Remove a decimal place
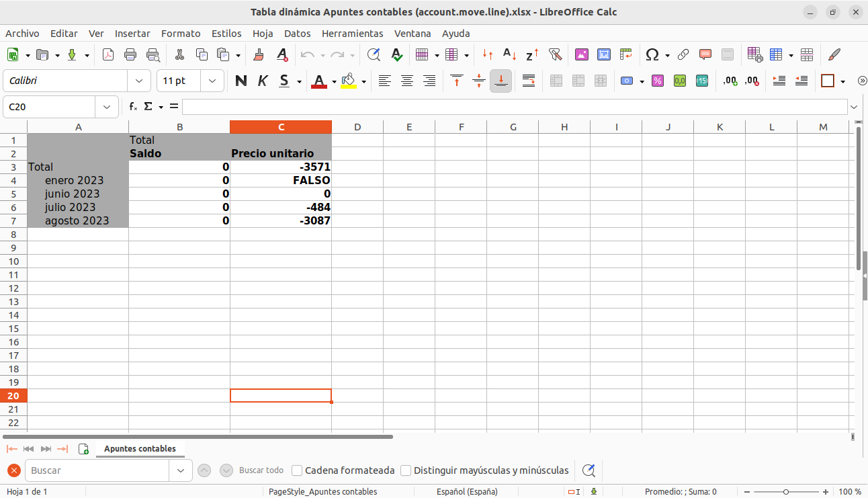Viewport: 868px width, 498px height. pos(752,81)
